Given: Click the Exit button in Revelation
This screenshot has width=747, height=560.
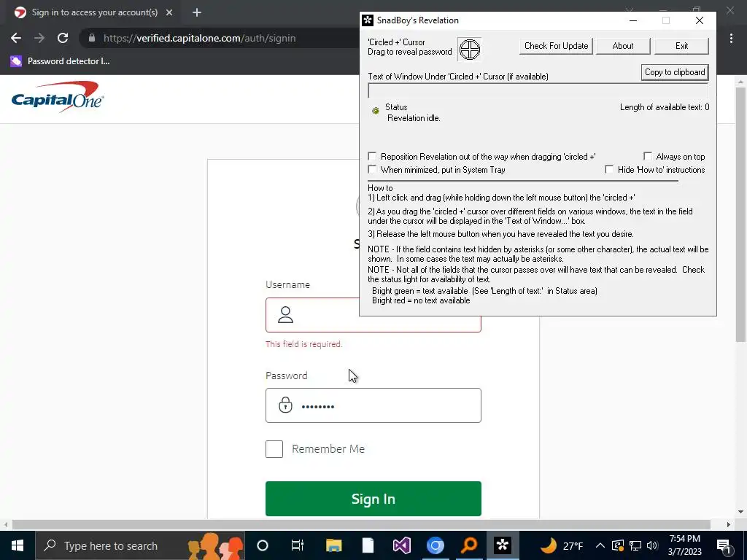Looking at the screenshot, I should 681,46.
